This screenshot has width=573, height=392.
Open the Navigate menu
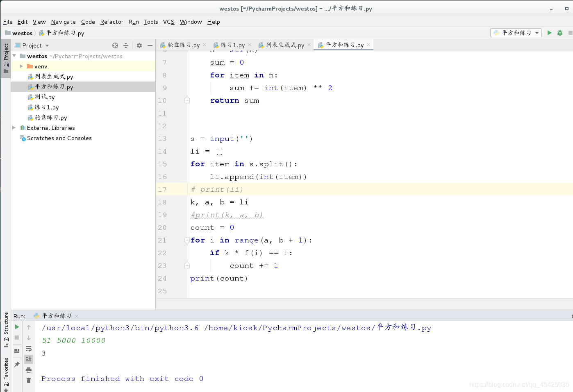click(x=64, y=22)
